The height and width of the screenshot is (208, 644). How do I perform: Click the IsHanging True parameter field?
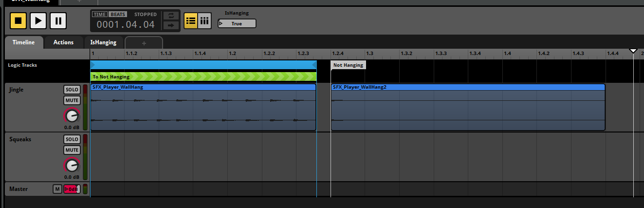coord(237,23)
